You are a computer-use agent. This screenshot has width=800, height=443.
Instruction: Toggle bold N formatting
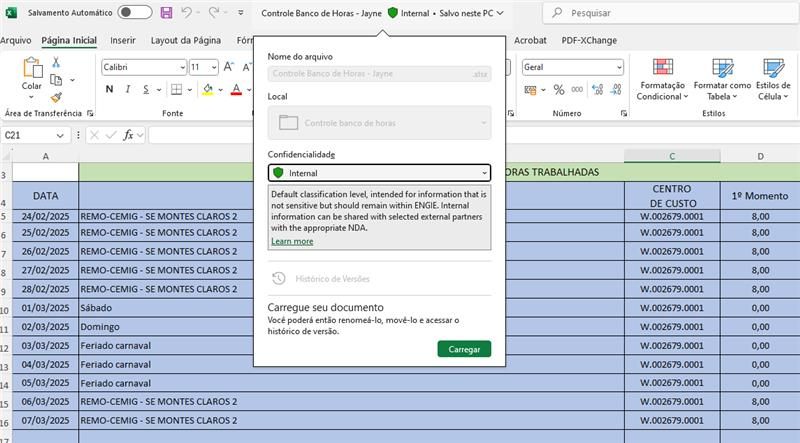[109, 89]
